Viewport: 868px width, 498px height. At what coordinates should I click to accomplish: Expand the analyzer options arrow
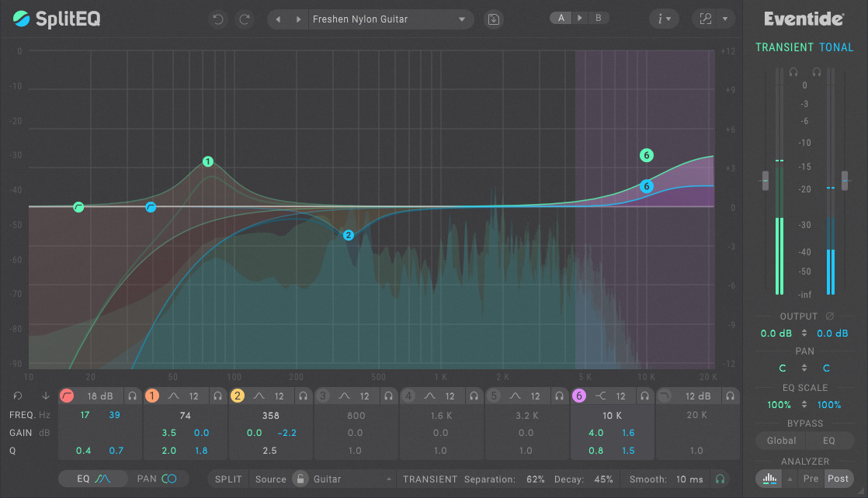click(x=790, y=479)
